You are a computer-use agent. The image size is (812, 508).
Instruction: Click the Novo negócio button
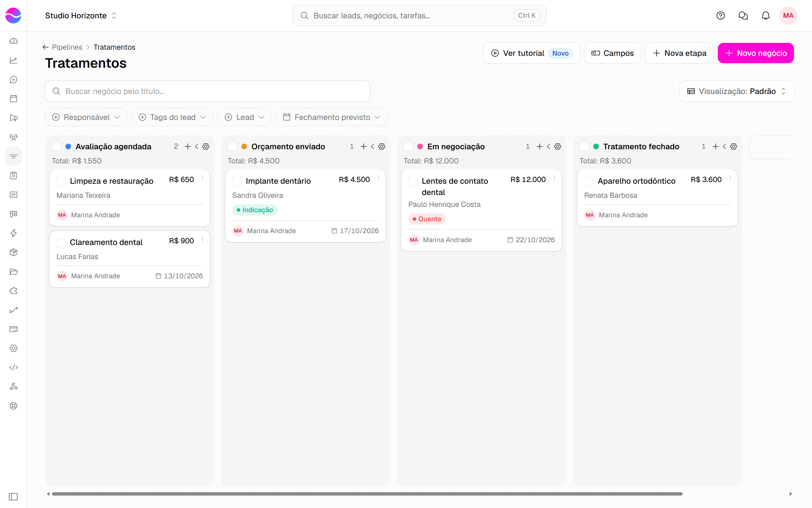tap(756, 53)
